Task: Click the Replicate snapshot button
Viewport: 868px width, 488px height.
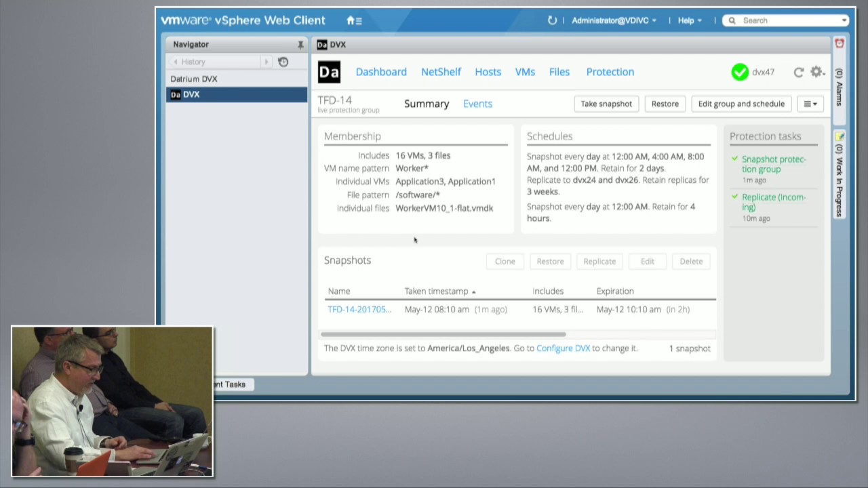Action: click(599, 262)
